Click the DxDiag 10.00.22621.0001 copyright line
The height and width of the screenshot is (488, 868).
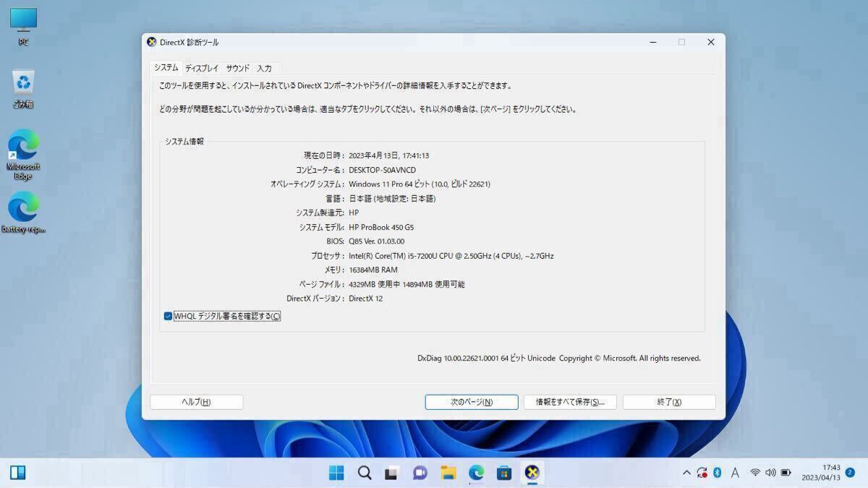[x=559, y=358]
